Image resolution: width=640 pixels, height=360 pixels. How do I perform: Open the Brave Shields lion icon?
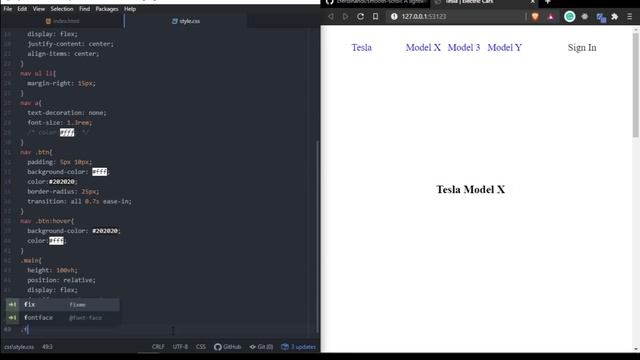tap(535, 16)
